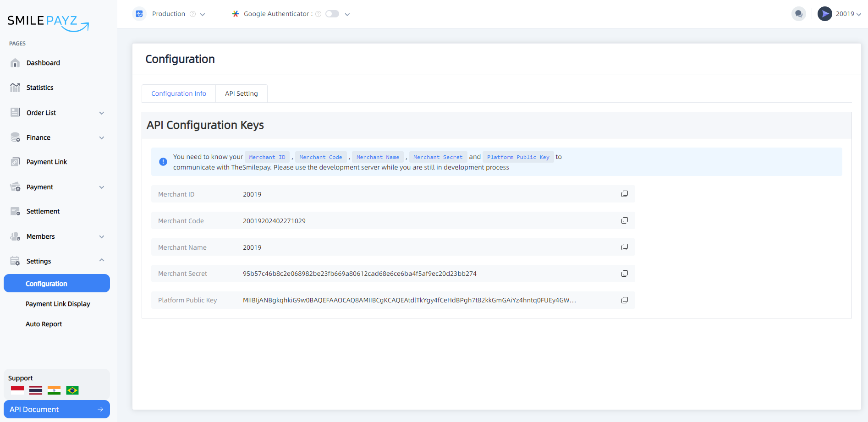
Task: Toggle the Google Authenticator switch
Action: [332, 14]
